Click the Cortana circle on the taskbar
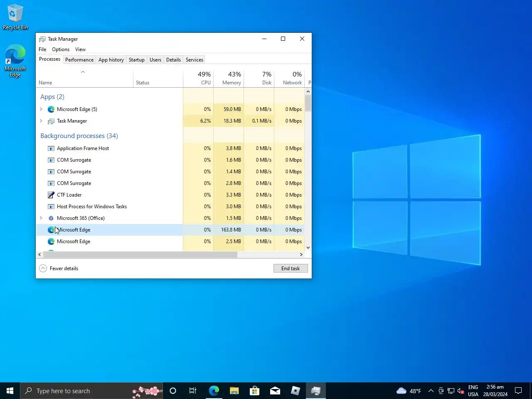Viewport: 532px width, 399px height. click(173, 391)
